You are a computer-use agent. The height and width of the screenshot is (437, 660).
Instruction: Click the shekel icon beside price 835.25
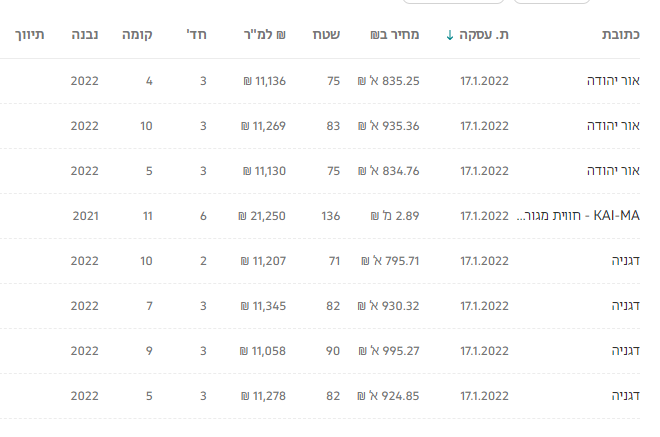[362, 81]
